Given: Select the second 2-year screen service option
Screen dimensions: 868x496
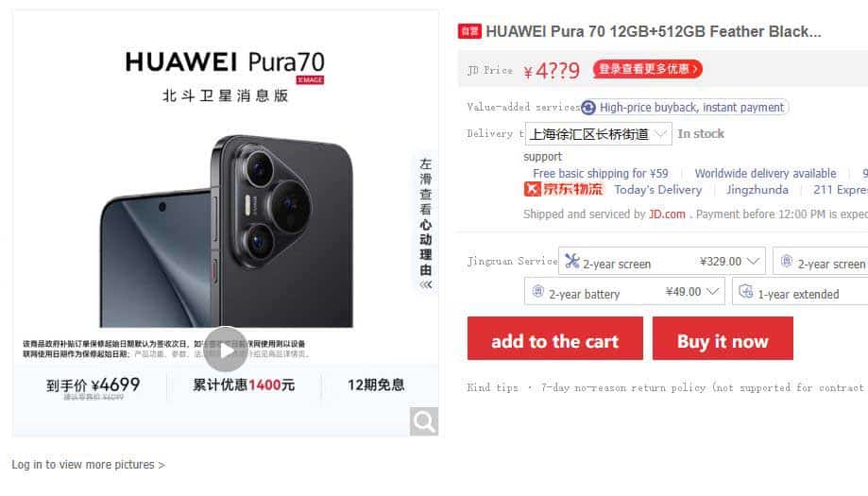Looking at the screenshot, I should tap(821, 261).
